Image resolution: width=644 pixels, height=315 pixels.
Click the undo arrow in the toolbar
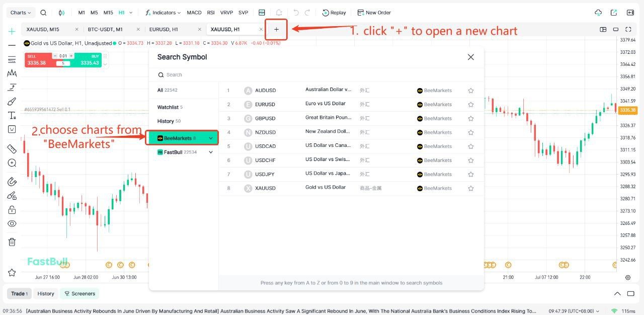(x=296, y=13)
